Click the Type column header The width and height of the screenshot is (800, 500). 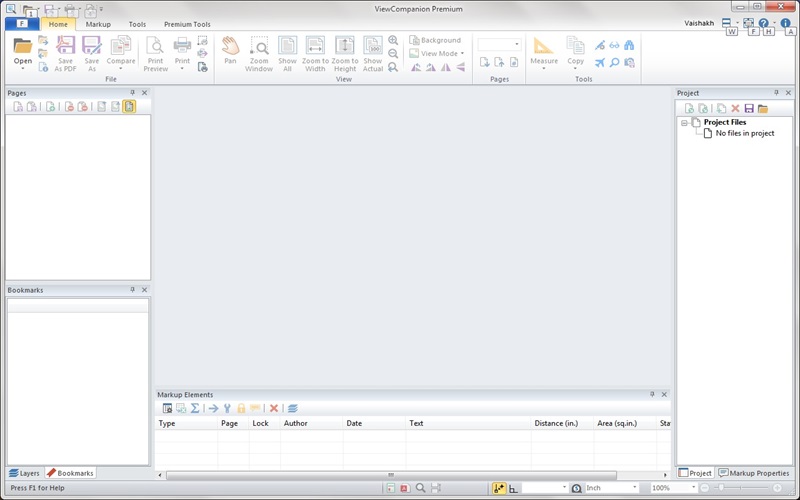[x=186, y=423]
